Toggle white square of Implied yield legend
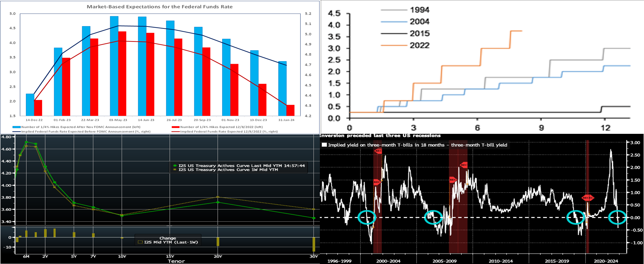 pos(324,145)
